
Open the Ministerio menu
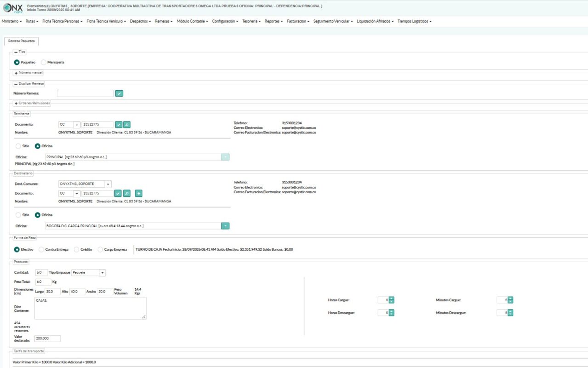(x=11, y=21)
